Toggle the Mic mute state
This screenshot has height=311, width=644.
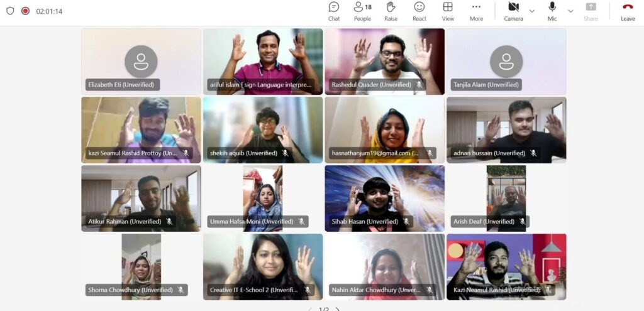pos(552,11)
